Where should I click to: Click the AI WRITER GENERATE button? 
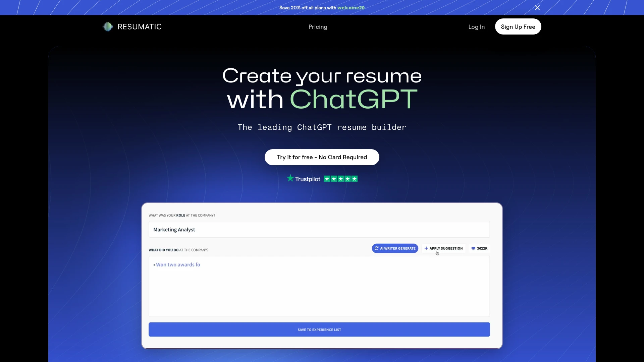coord(395,248)
